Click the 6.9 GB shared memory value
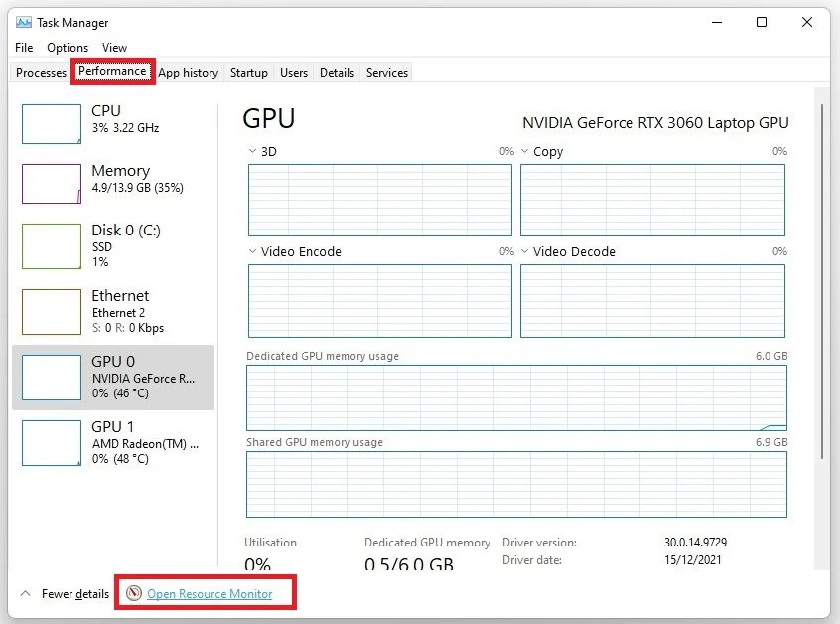This screenshot has height=624, width=840. pyautogui.click(x=771, y=442)
